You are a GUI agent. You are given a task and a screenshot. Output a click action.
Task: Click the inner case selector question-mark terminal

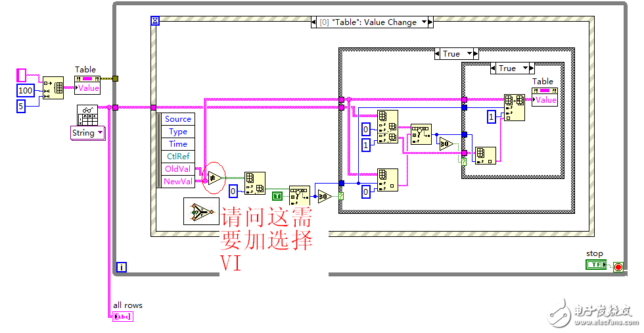[464, 162]
